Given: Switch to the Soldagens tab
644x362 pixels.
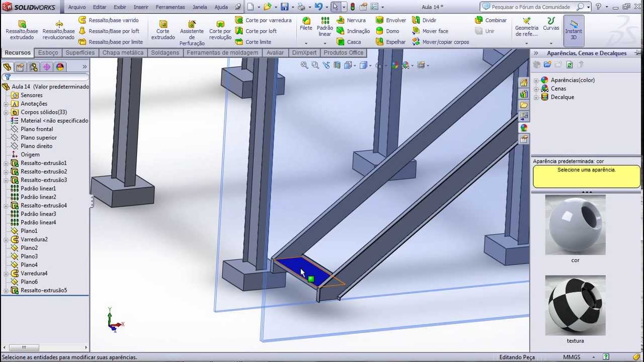Looking at the screenshot, I should 165,53.
